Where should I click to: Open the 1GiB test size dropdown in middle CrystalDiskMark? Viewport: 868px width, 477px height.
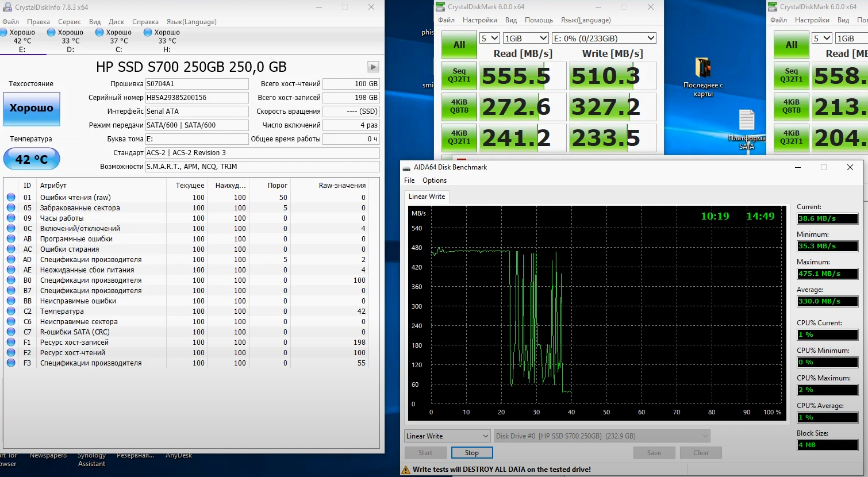[525, 38]
